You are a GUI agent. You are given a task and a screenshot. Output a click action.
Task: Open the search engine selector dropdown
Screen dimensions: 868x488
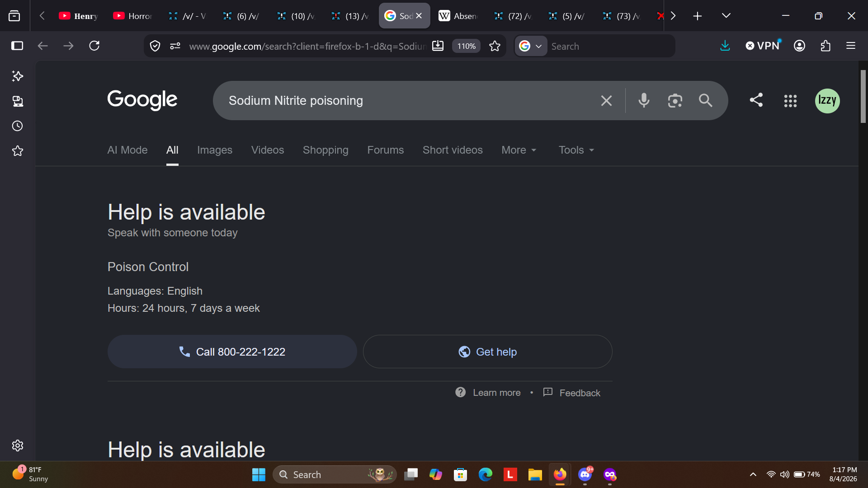[x=531, y=46]
